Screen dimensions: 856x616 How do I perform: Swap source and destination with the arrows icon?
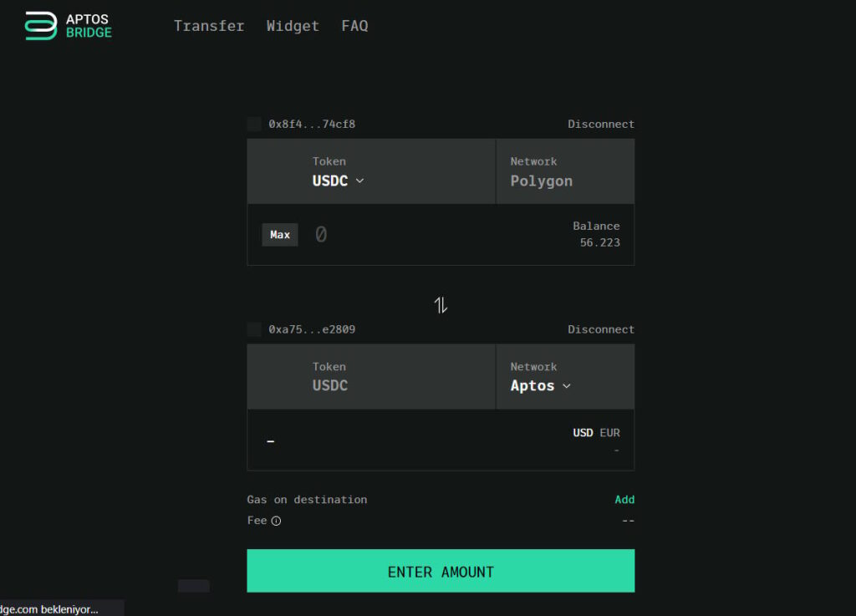pyautogui.click(x=441, y=305)
